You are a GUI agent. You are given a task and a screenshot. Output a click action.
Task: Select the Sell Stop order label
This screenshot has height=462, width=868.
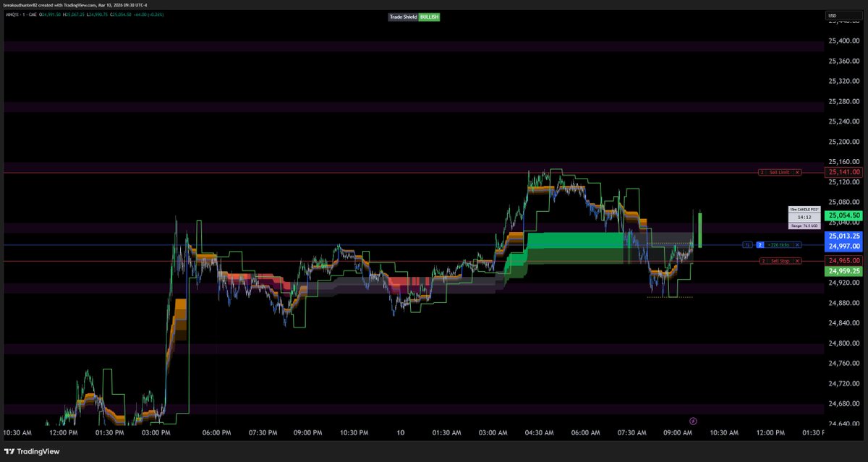click(779, 260)
